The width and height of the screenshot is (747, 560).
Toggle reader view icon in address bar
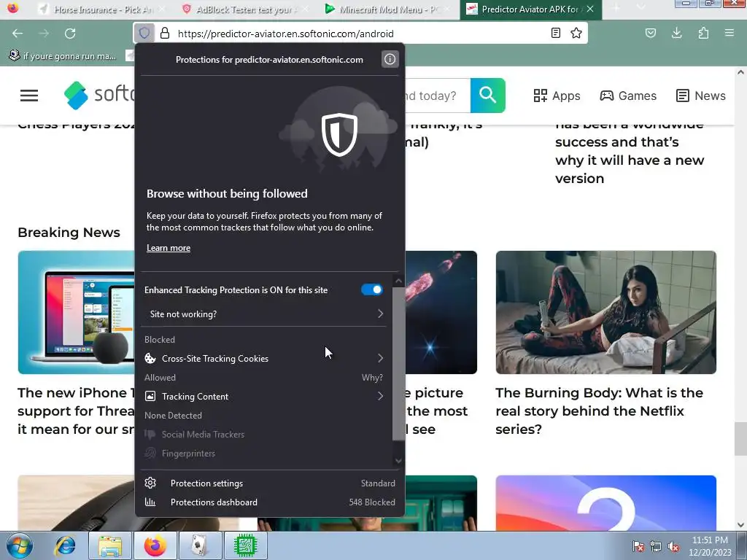[555, 34]
